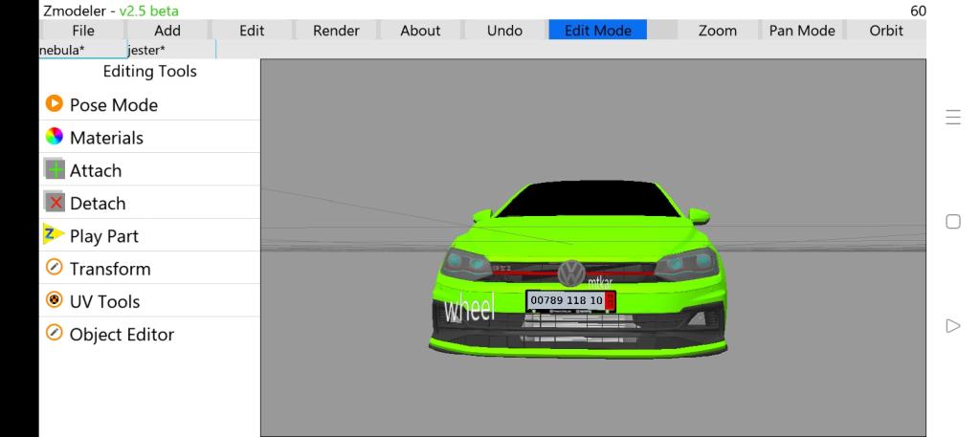The height and width of the screenshot is (437, 980).
Task: Click the 'wheel' text on the bumper
Action: coord(469,307)
